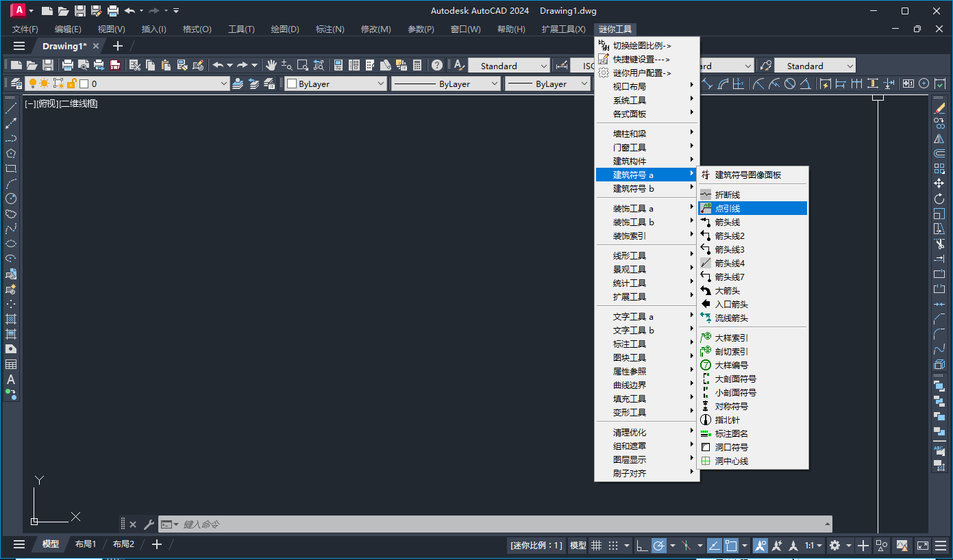
Task: Toggle polar tracking in status bar
Action: tap(659, 546)
